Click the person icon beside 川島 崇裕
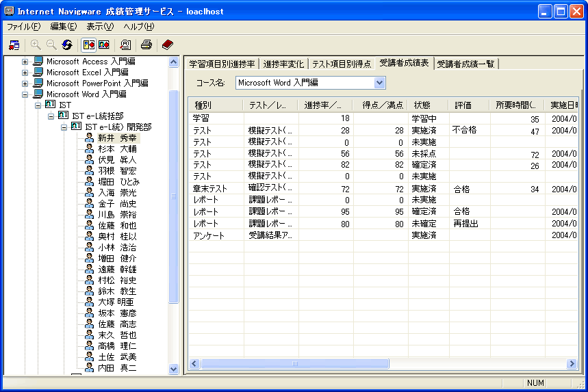This screenshot has width=588, height=392. point(89,214)
